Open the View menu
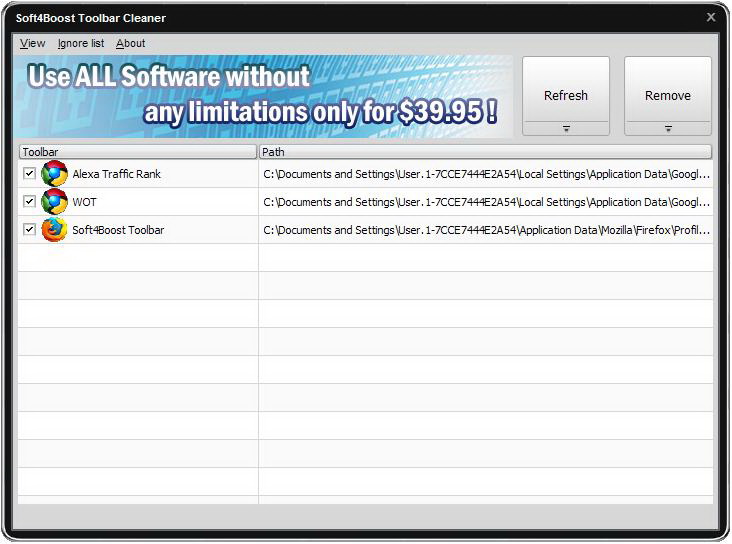Screen dimensions: 732x544 [32, 43]
